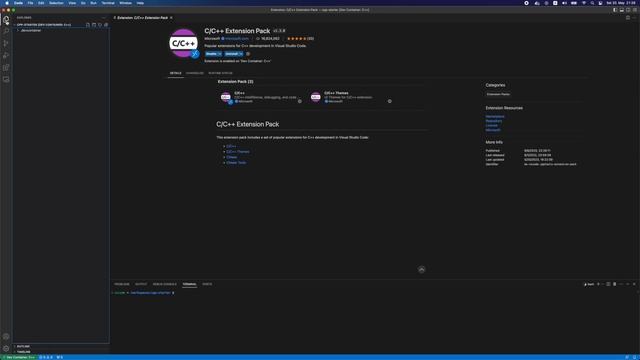640x360 pixels.
Task: Open the Extensions view in activity bar
Action: [6, 67]
